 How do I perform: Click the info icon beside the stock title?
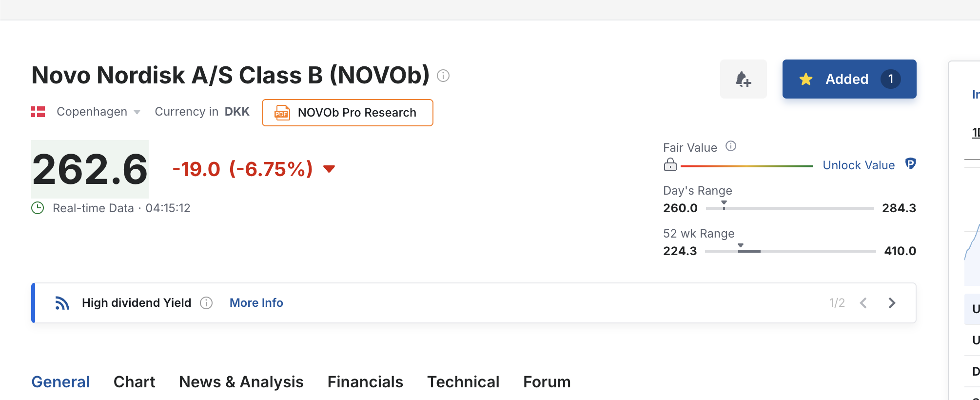443,76
